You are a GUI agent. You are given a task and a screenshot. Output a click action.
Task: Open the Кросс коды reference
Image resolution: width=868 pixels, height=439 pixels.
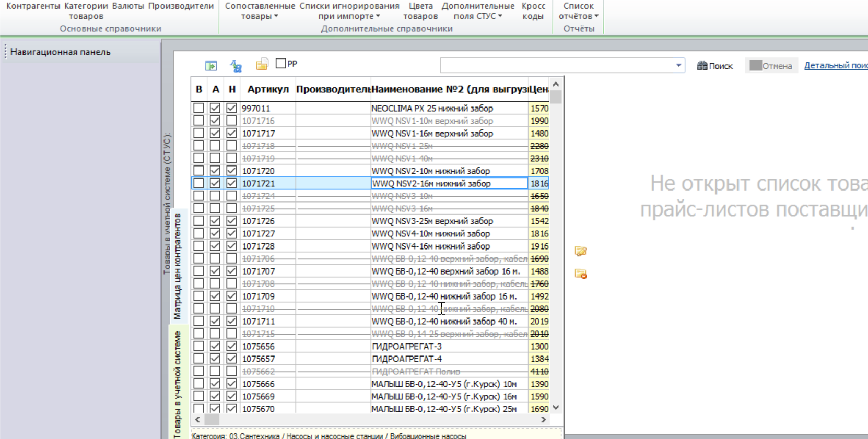[533, 11]
